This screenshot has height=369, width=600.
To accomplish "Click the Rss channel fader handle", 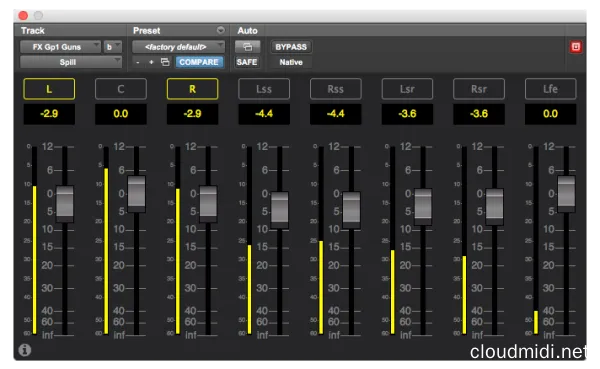I will click(351, 210).
